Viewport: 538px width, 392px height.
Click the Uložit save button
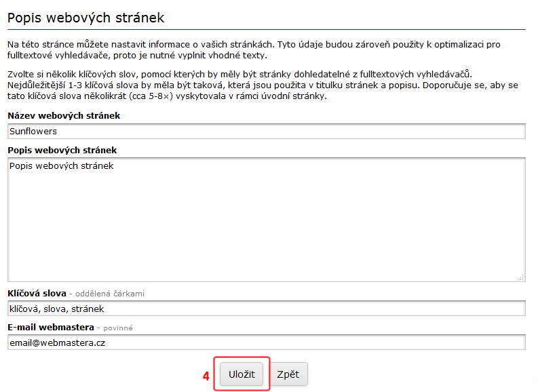[x=242, y=374]
